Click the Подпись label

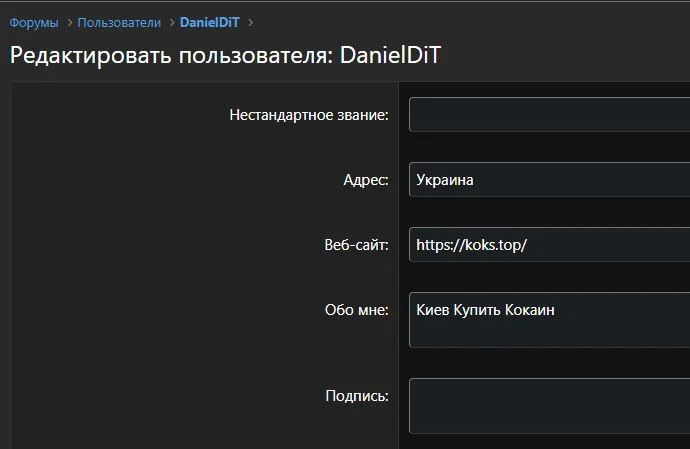pos(357,396)
